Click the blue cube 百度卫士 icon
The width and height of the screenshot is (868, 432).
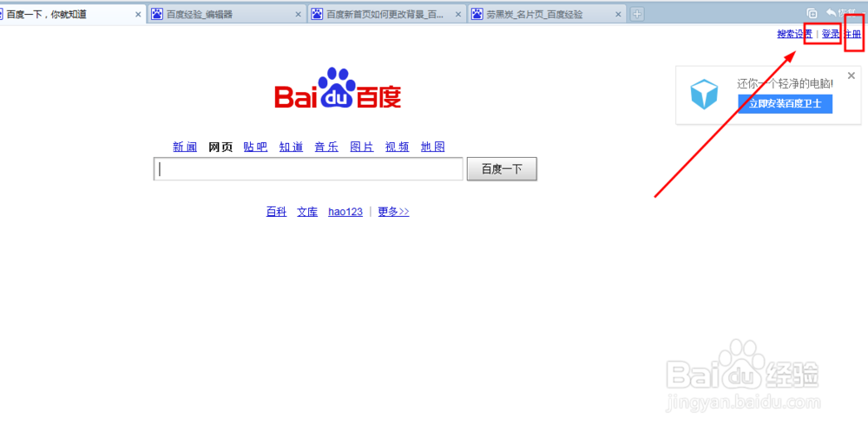tap(704, 95)
